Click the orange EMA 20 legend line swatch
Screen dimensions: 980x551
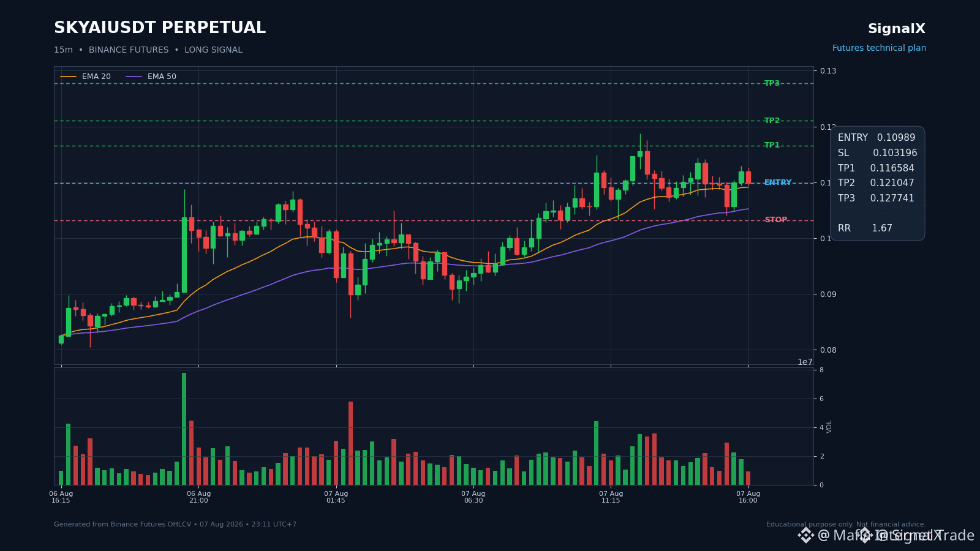69,77
